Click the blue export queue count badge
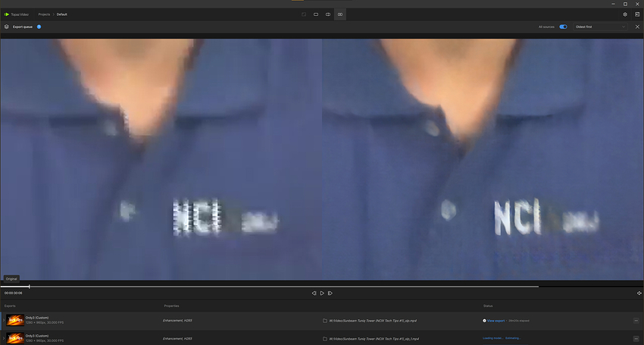644x345 pixels. pos(39,27)
